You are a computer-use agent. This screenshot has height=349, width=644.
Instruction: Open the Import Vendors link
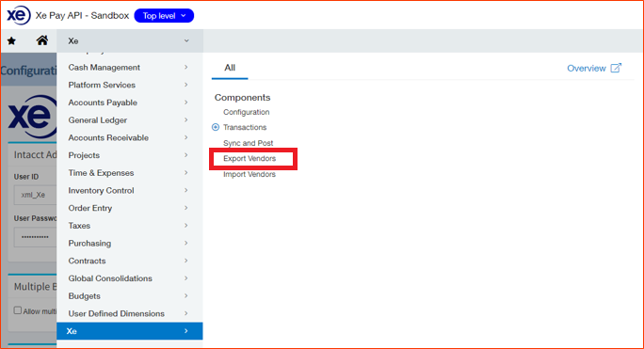tap(250, 174)
